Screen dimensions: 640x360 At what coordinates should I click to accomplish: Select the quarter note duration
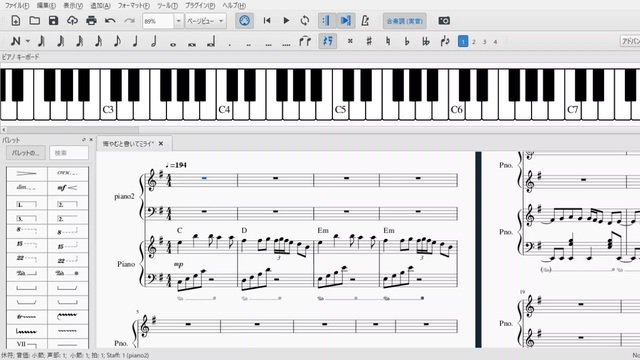pos(136,41)
